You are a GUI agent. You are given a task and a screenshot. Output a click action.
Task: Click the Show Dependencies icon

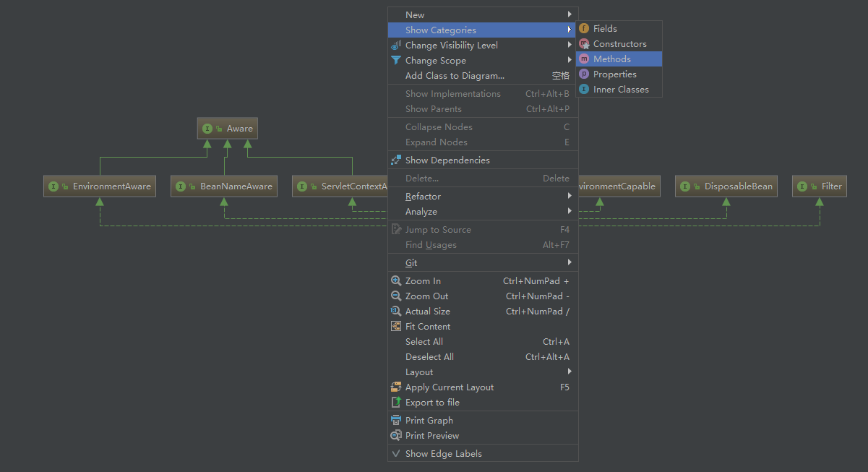(396, 160)
